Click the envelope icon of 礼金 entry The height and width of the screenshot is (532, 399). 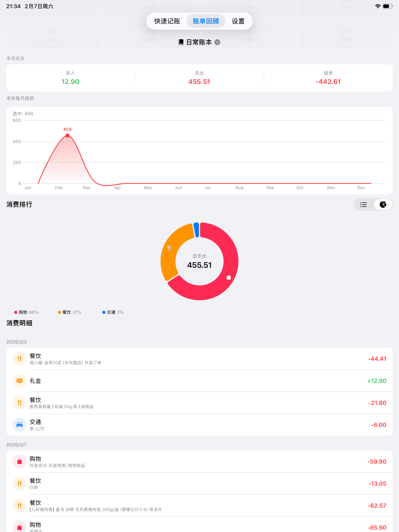(19, 381)
